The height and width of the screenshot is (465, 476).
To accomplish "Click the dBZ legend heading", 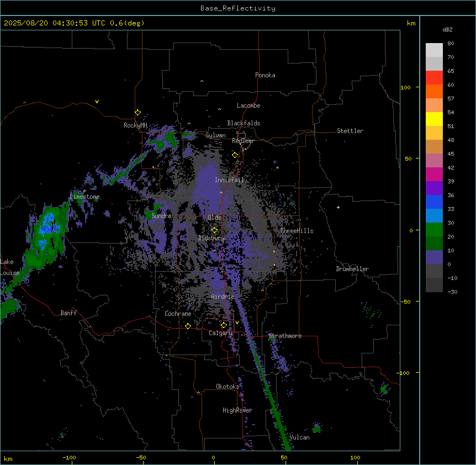I will point(447,29).
